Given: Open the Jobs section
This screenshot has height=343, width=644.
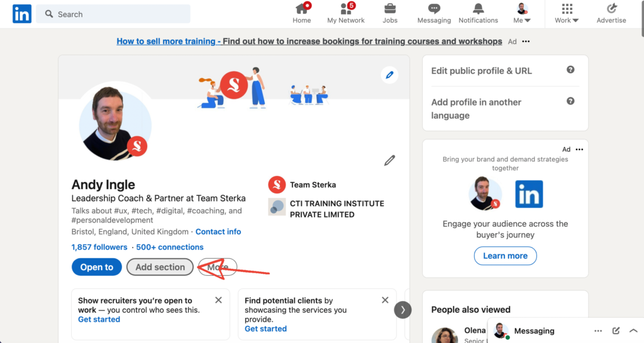Looking at the screenshot, I should point(390,14).
